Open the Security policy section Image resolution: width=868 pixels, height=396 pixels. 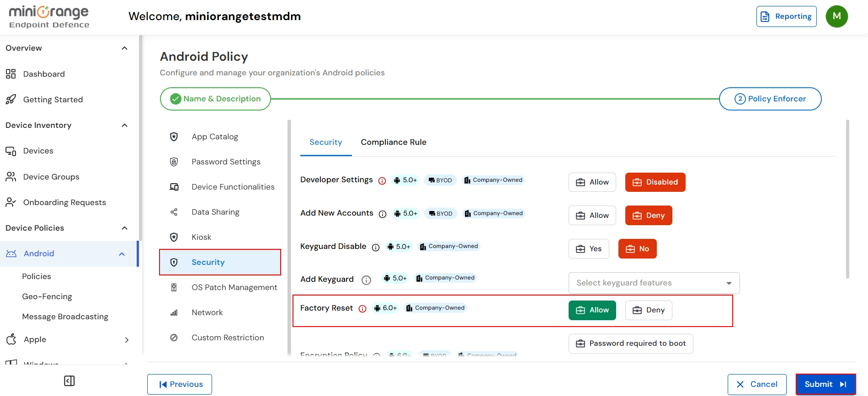pos(220,262)
